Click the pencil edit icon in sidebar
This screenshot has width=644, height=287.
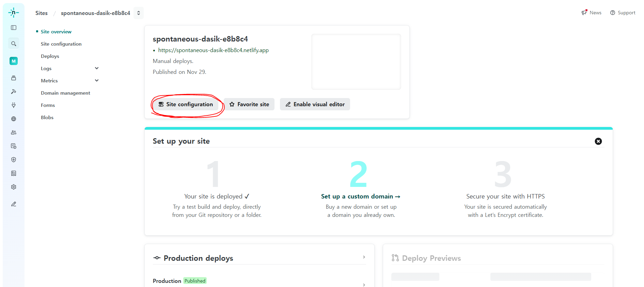pos(14,204)
